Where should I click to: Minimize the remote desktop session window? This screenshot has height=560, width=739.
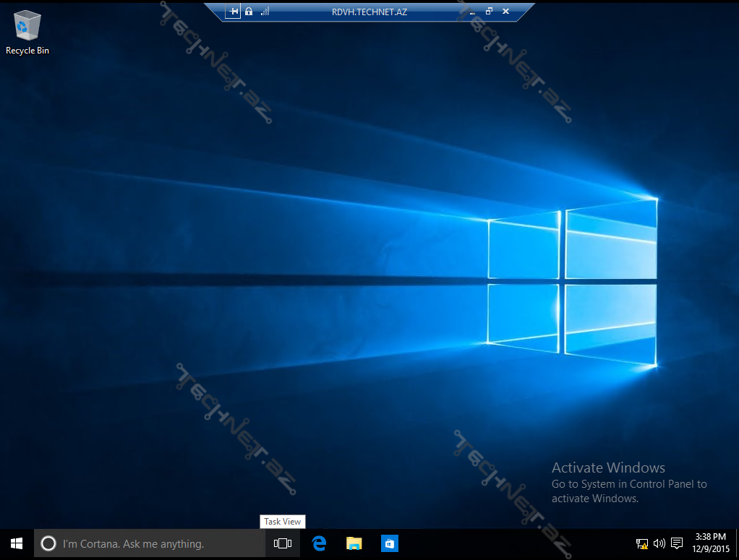(x=471, y=12)
